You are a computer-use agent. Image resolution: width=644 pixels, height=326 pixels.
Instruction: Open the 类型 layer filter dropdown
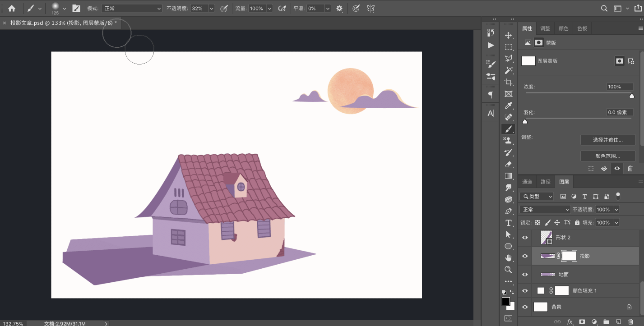click(537, 197)
